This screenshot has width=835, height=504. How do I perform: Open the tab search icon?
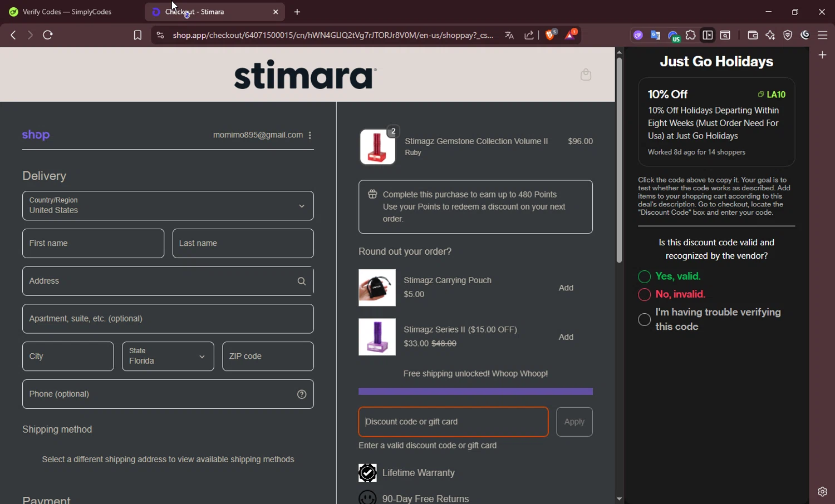click(x=725, y=35)
